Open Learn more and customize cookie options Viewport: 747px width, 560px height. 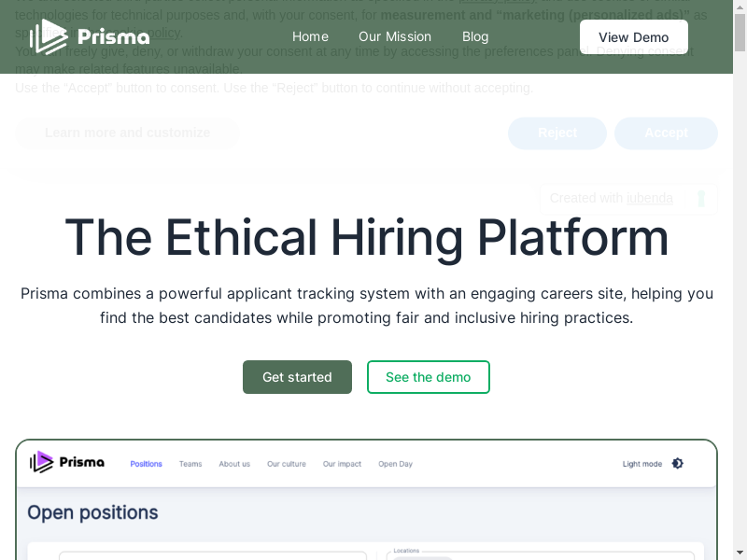pos(127,133)
